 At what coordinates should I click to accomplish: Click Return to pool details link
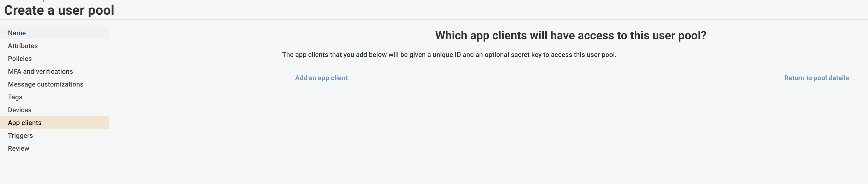(816, 78)
